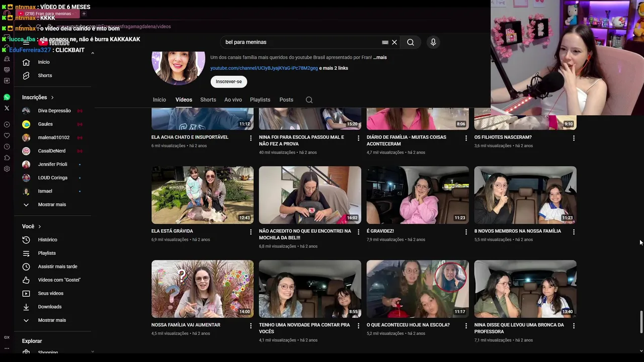Open the 'LOUD Coringa' subscription channel
Viewport: 644px width, 362px height.
[x=52, y=178]
